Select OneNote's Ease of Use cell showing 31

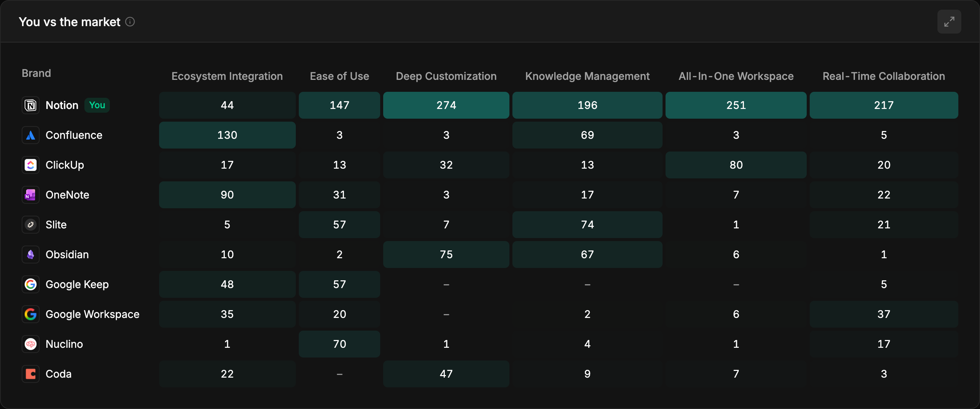pos(339,195)
